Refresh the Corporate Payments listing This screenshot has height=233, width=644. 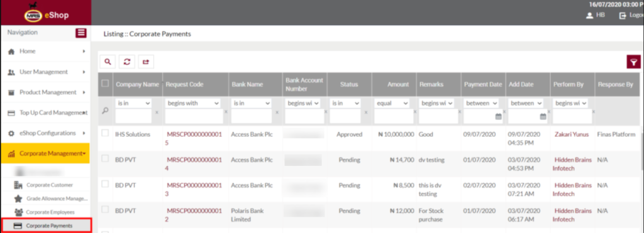127,62
